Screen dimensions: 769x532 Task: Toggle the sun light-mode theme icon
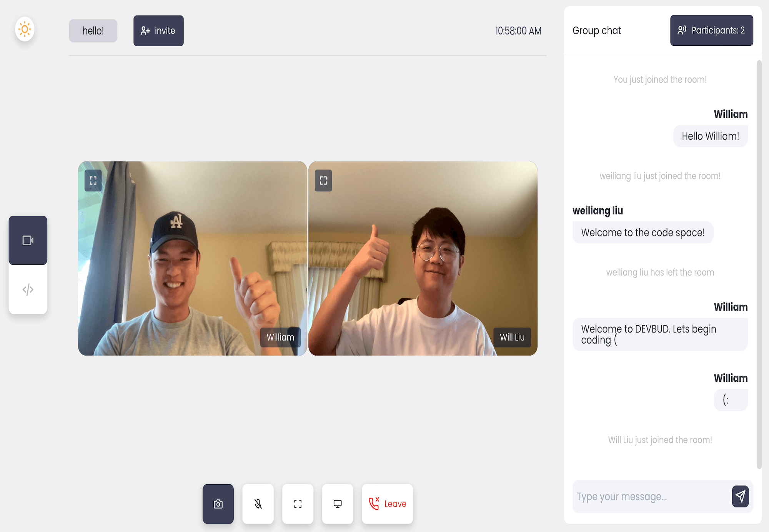25,29
